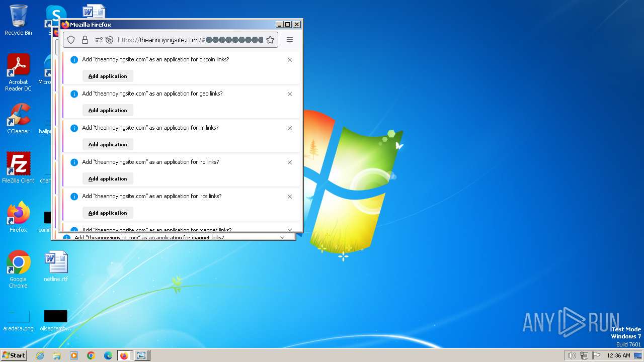Click info icon on geo links notification
The width and height of the screenshot is (644, 362).
[x=74, y=94]
